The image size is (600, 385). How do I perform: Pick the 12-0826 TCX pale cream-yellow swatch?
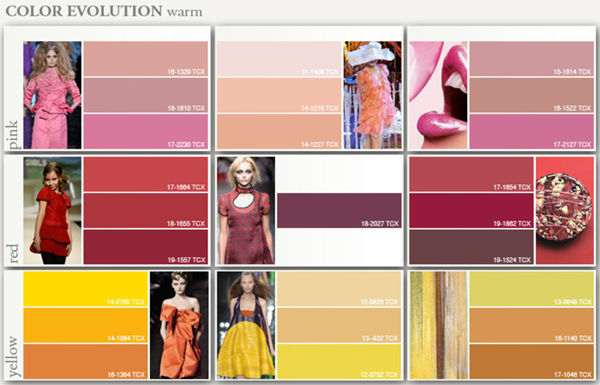tap(339, 289)
